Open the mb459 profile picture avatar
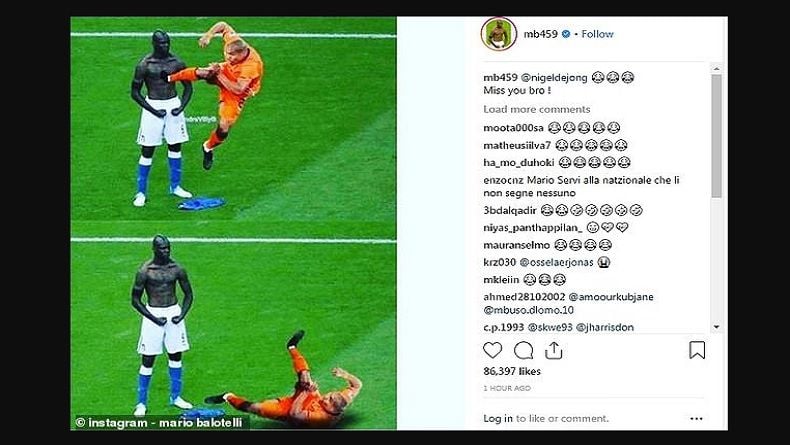 499,34
